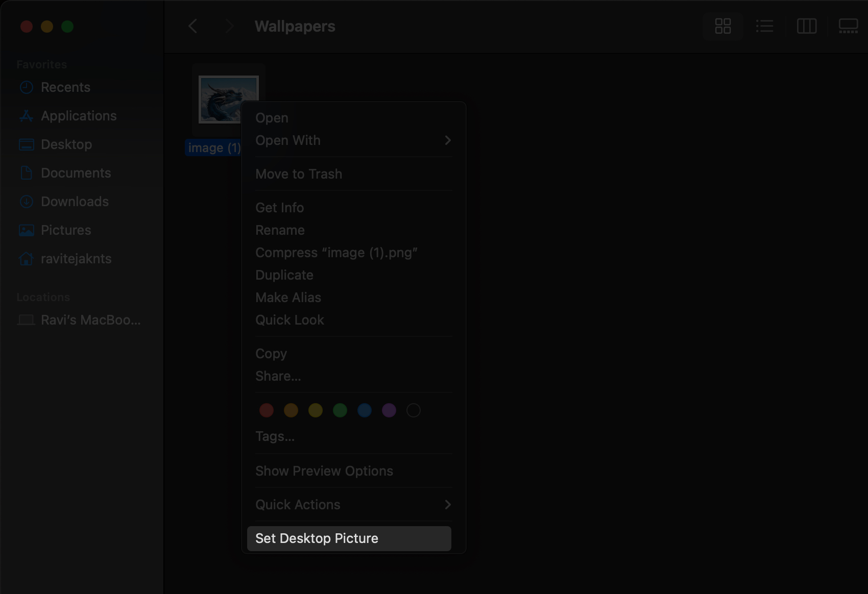The height and width of the screenshot is (594, 868).
Task: Click Show Preview Options
Action: pyautogui.click(x=324, y=471)
